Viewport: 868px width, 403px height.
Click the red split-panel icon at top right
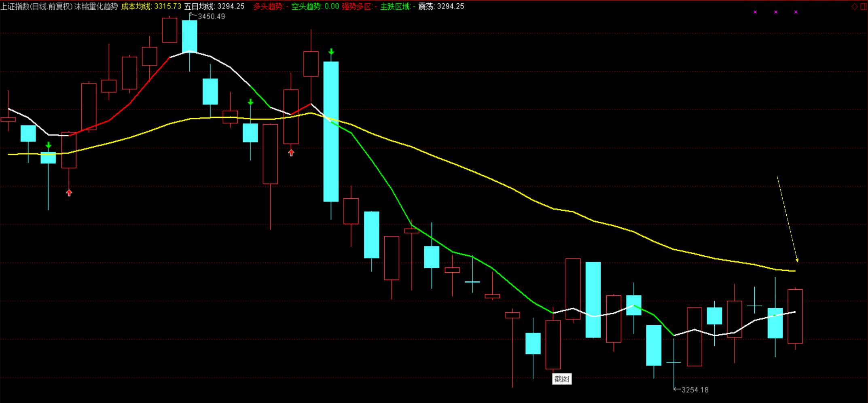[x=864, y=6]
